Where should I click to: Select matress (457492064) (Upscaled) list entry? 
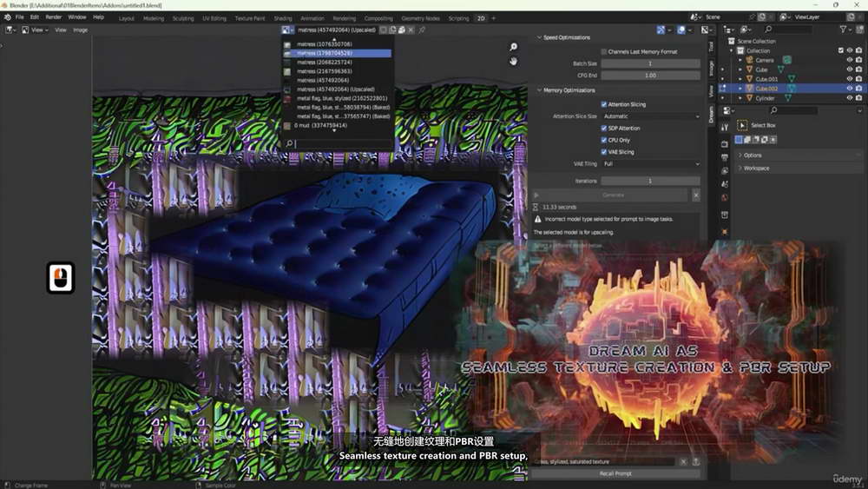[x=338, y=89]
